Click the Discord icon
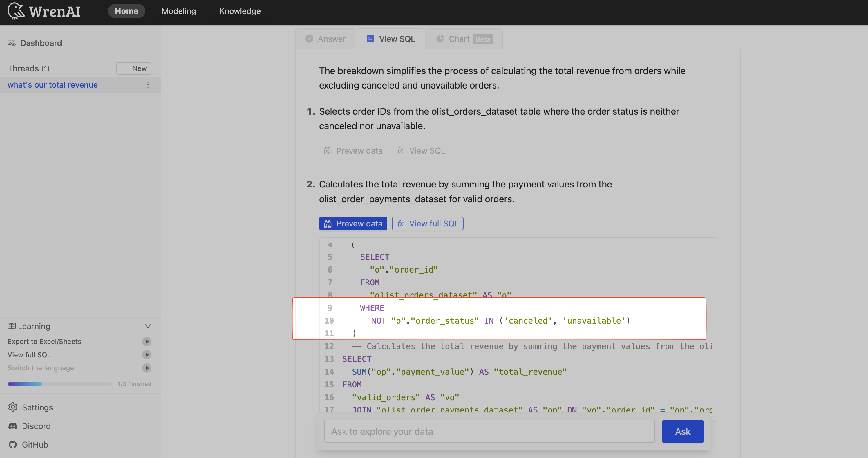This screenshot has width=868, height=458. coord(13,426)
